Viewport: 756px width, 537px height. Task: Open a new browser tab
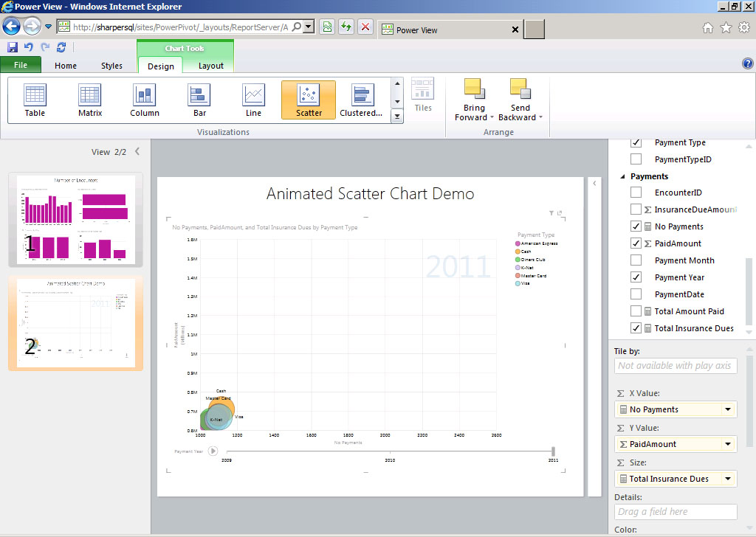point(535,30)
